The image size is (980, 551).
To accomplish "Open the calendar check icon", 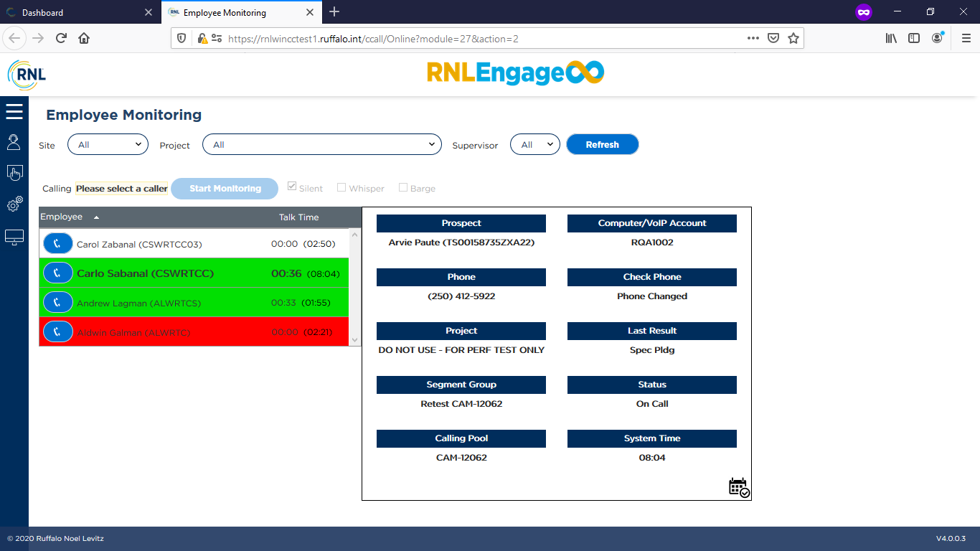I will 738,487.
